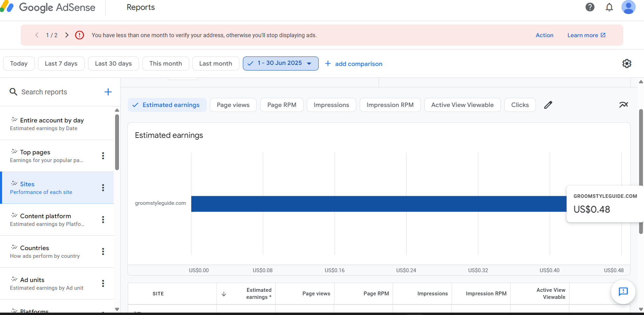Viewport: 644px width, 315px height.
Task: Select the Last 30 days range
Action: (x=113, y=63)
